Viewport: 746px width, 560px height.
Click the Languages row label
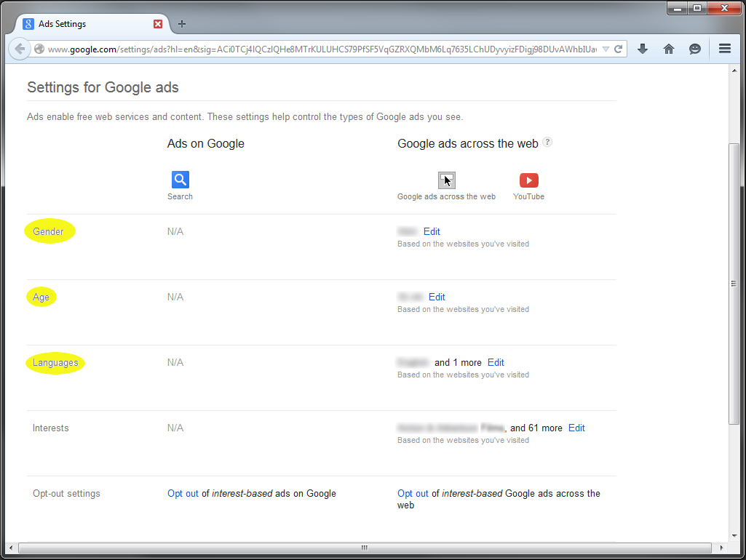55,363
